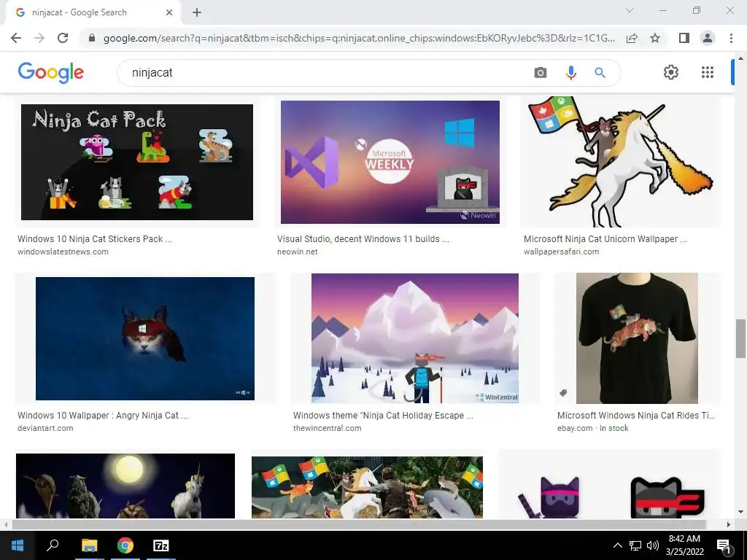Open the Ninja Cat Unicorn image

pos(620,162)
